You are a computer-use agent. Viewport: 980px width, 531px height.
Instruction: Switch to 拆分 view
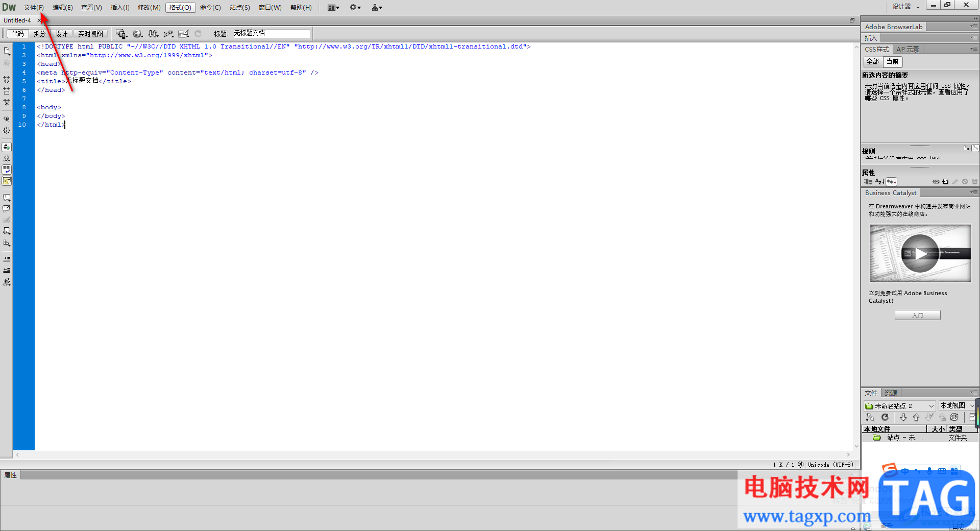[39, 34]
